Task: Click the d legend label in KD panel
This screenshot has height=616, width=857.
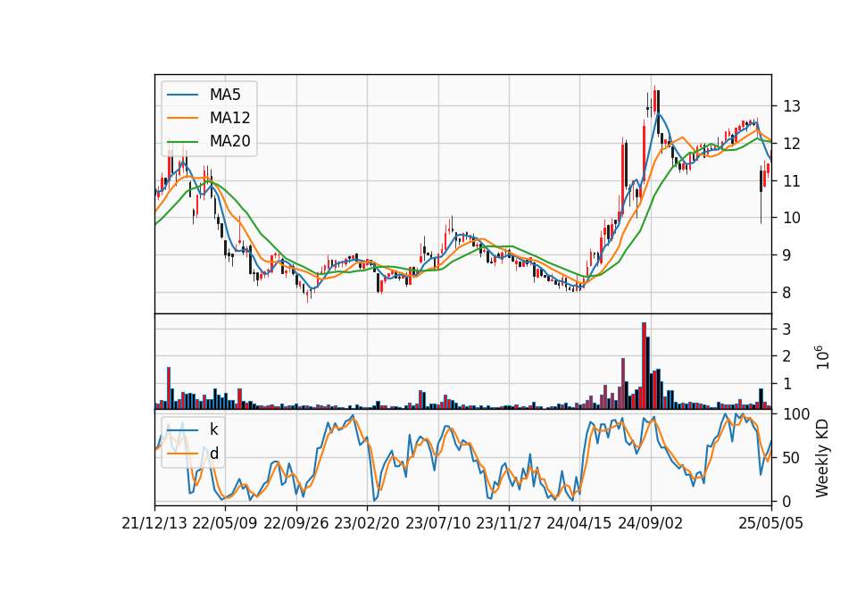Action: (214, 454)
